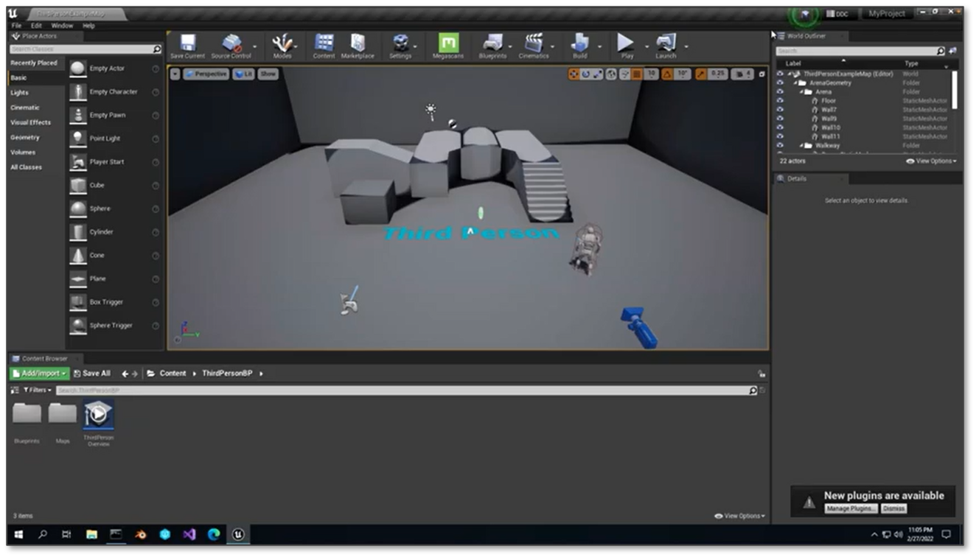Toggle visibility eye for Wall7
The height and width of the screenshot is (560, 979).
coord(780,110)
